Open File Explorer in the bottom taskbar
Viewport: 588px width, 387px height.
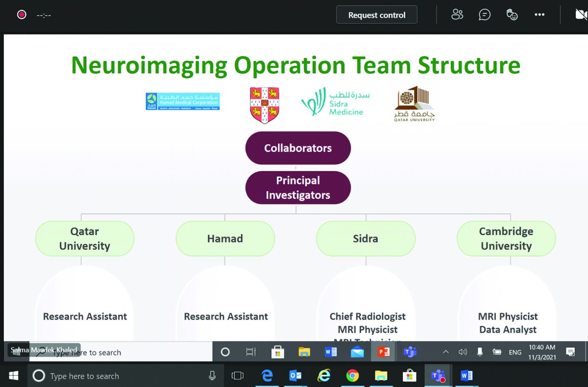click(381, 376)
